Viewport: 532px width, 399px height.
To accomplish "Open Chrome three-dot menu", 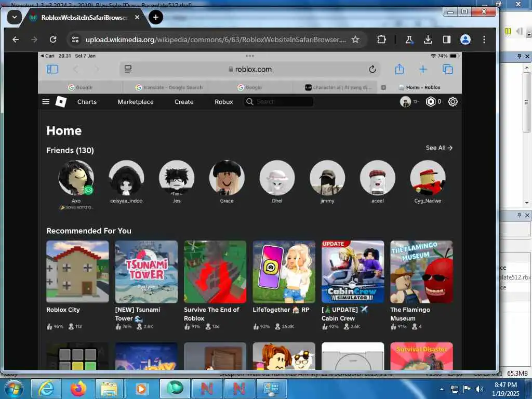I will coord(484,39).
